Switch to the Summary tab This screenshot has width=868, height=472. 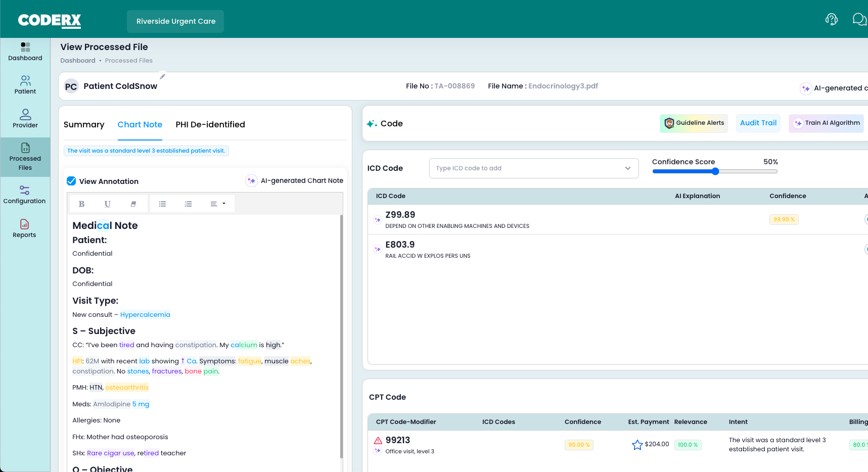(x=84, y=124)
